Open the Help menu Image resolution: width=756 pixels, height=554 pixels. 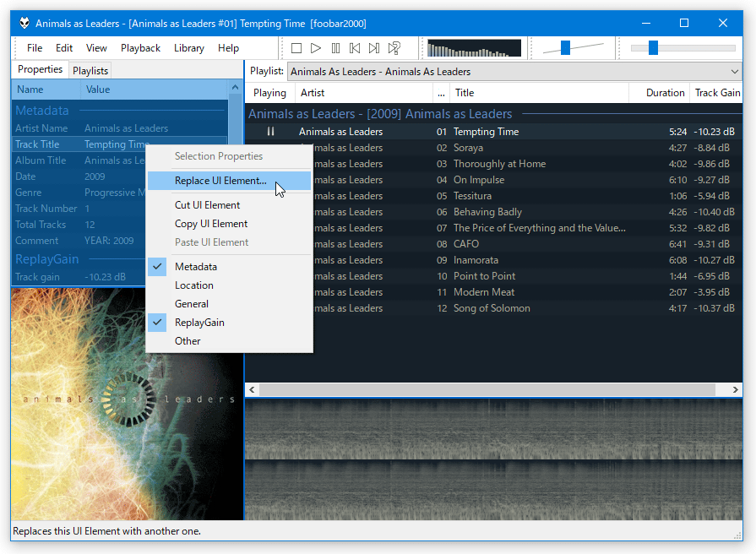[229, 48]
